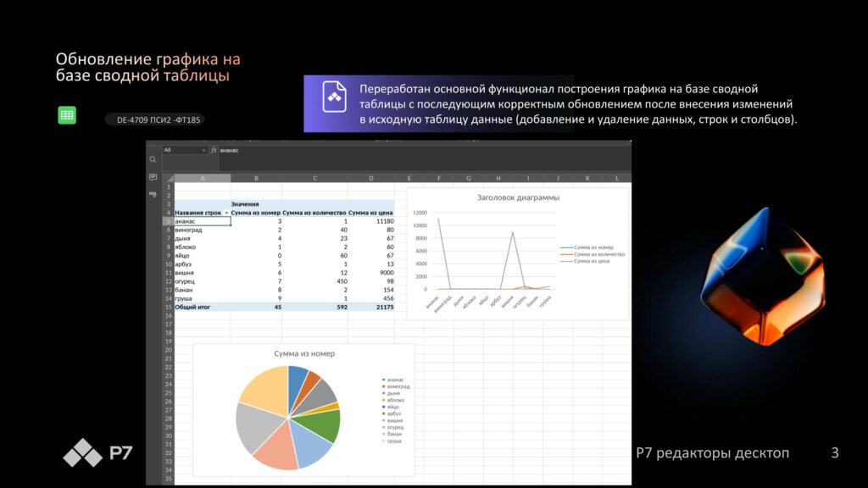Expand the cell name box dropdown
This screenshot has width=868, height=488.
204,150
